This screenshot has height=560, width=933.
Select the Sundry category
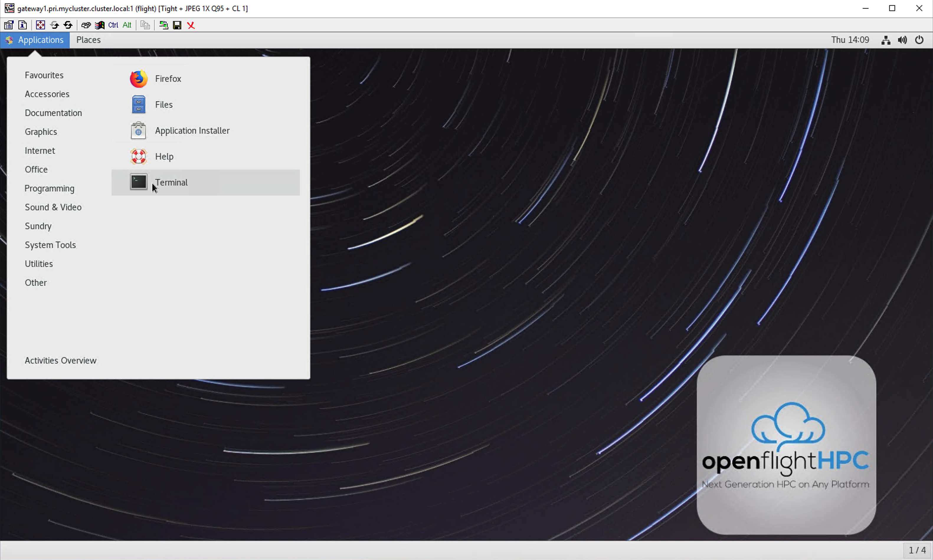click(x=38, y=226)
